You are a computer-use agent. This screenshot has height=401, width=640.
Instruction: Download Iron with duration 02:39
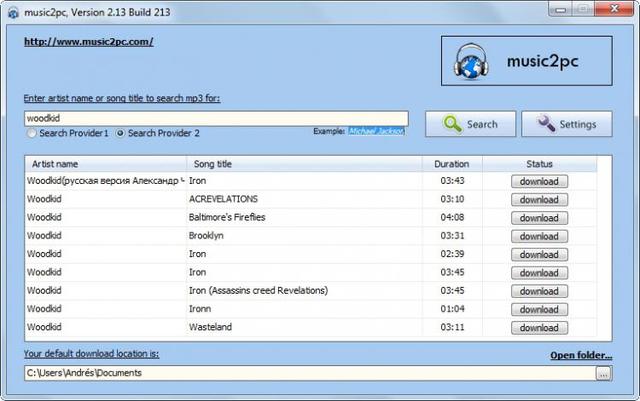point(539,255)
